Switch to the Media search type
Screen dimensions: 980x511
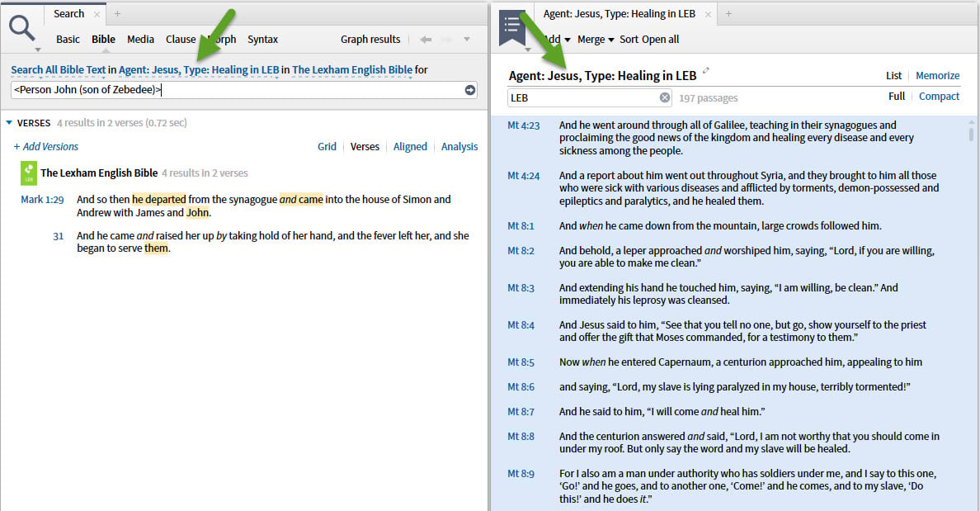[x=140, y=40]
